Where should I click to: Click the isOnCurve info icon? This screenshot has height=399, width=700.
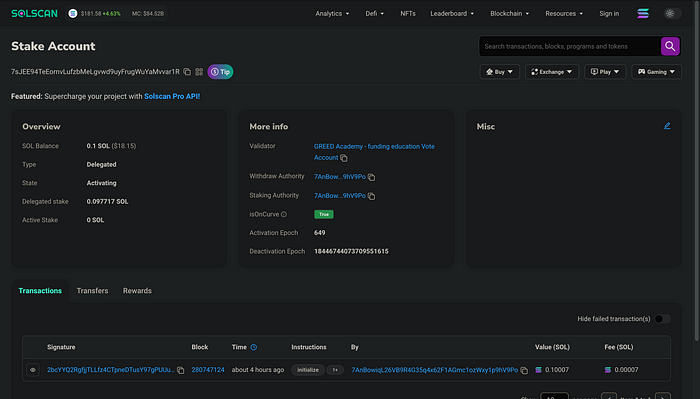tap(284, 215)
